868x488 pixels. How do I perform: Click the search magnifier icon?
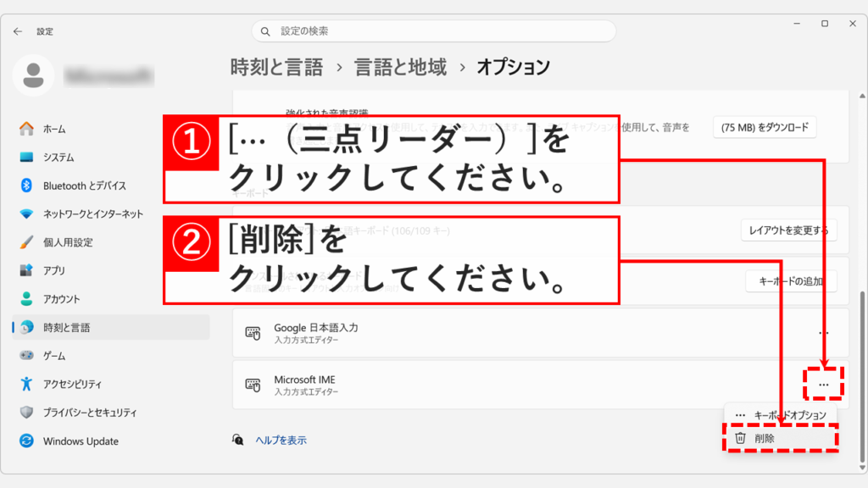(x=265, y=31)
